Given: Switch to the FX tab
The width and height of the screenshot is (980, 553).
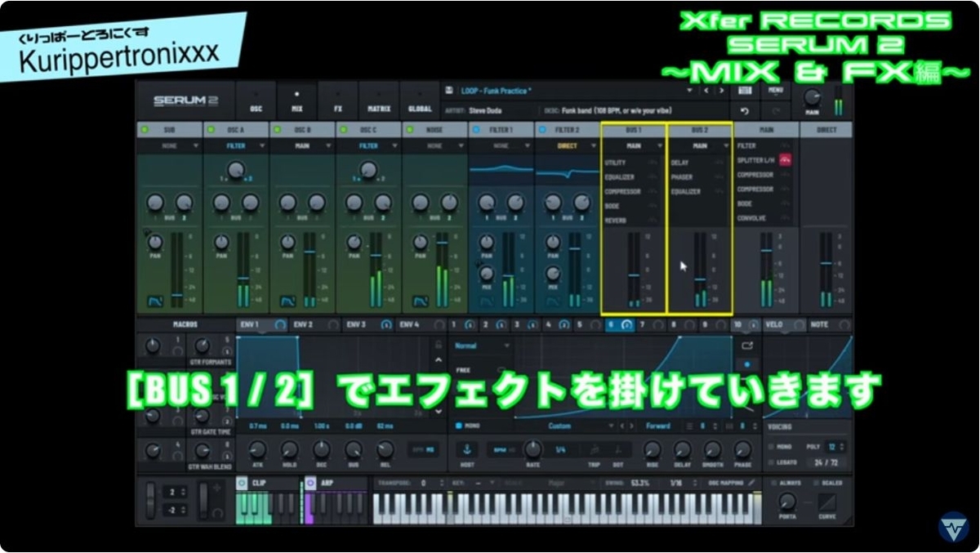Looking at the screenshot, I should (x=337, y=102).
